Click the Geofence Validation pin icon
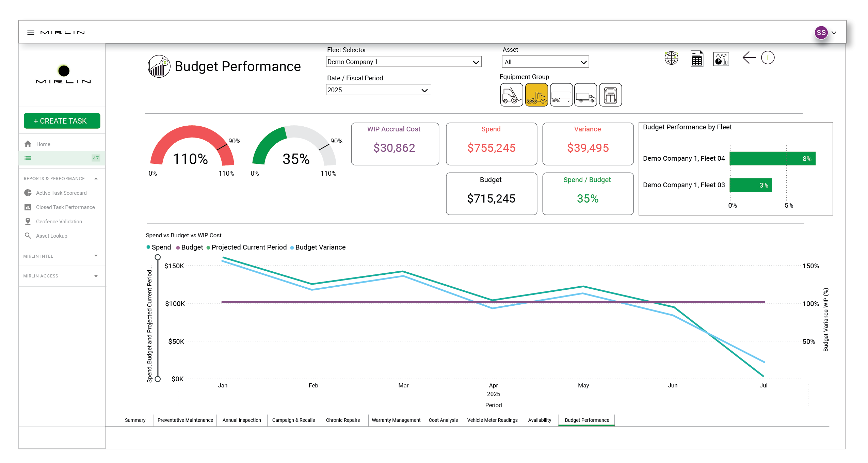 point(28,221)
